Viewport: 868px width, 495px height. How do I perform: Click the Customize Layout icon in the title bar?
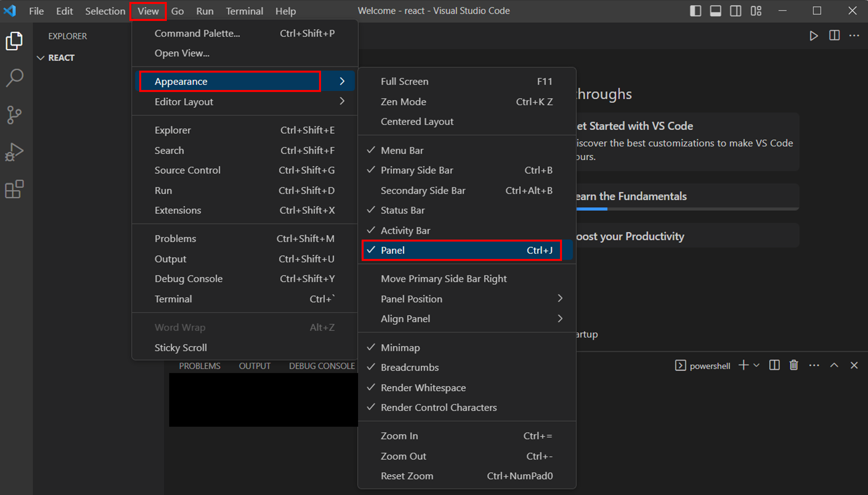coord(756,11)
